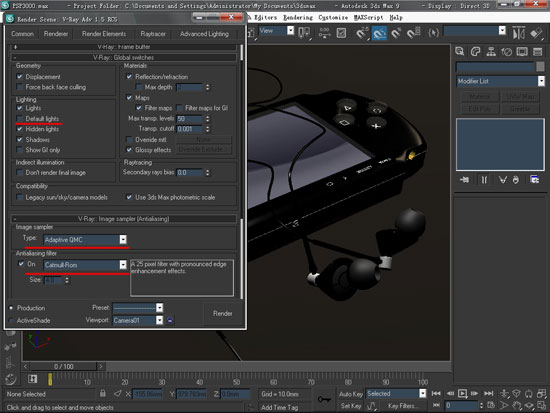Toggle the Shadows checkbox
The width and height of the screenshot is (550, 413).
(20, 139)
